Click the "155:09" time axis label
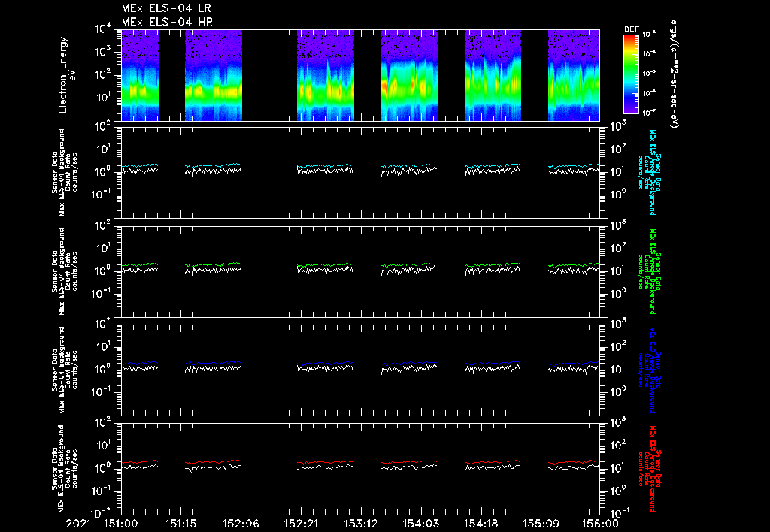 point(540,524)
